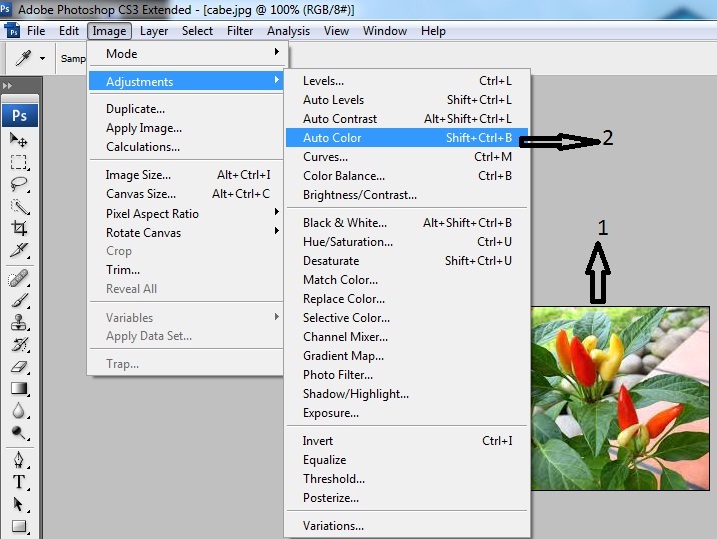717x539 pixels.
Task: Click the Ps icon left of File menu
Action: [12, 31]
